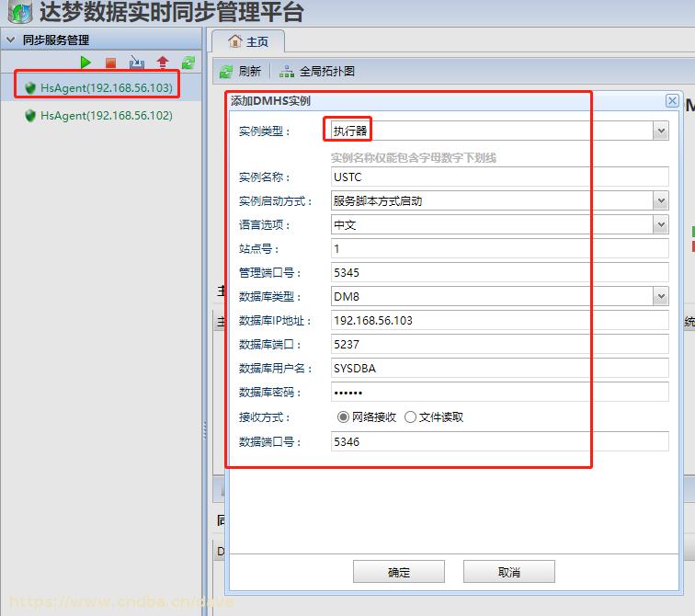695x616 pixels.
Task: Click the shield icon beside HsAgent(192.168.56.102)
Action: tap(30, 116)
